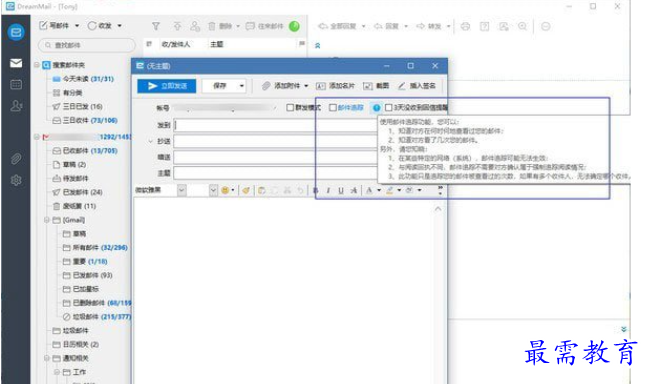Click the 立即发送 send button
This screenshot has width=646, height=384.
point(166,86)
